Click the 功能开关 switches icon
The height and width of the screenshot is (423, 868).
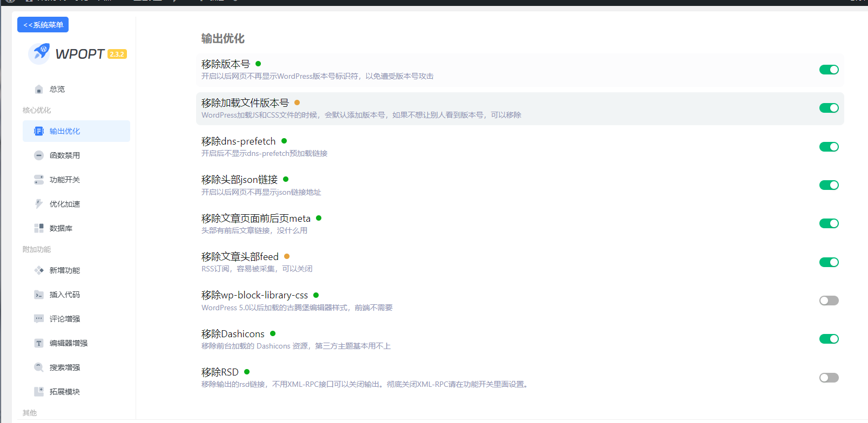(39, 180)
